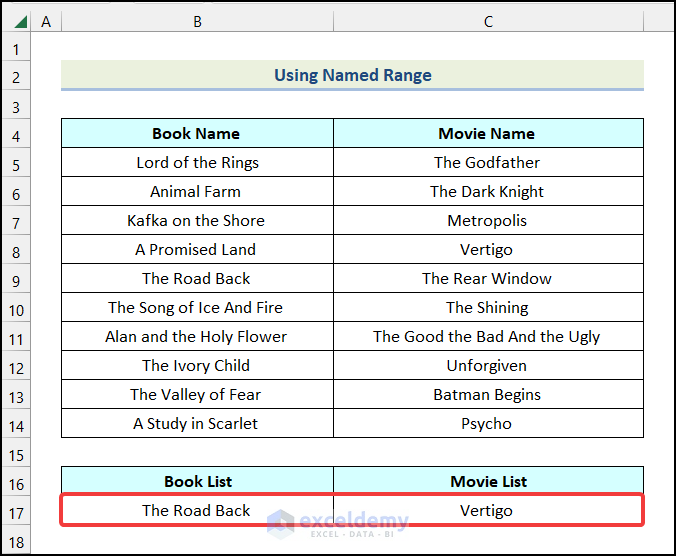Select the 'Batman Begins' cell

488,395
